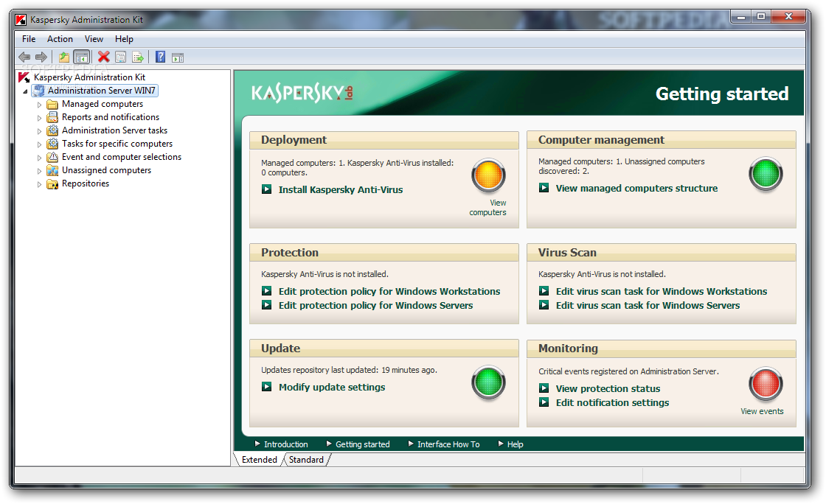The width and height of the screenshot is (826, 504).
Task: Open the View protection status link
Action: click(608, 389)
